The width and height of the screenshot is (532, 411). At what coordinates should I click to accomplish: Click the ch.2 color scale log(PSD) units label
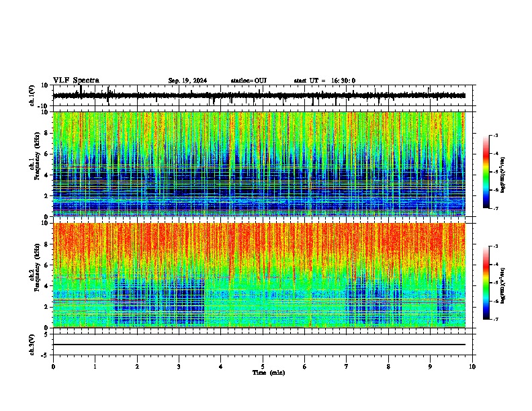pos(502,285)
